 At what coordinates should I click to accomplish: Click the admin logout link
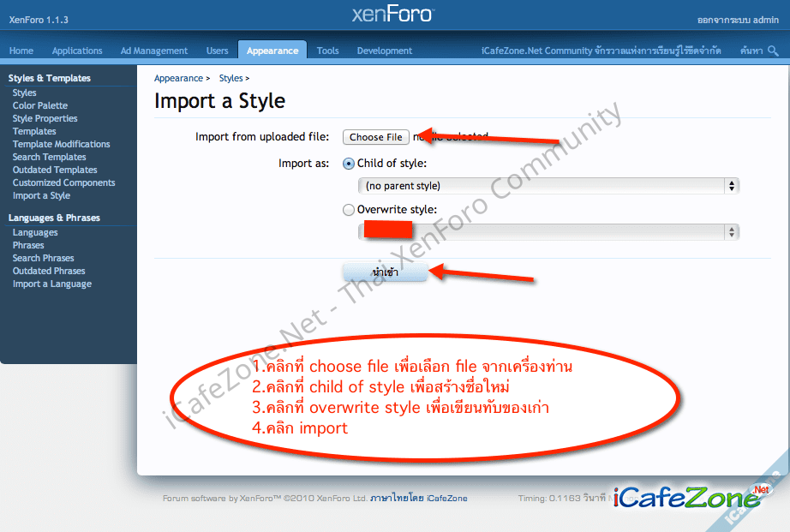coord(739,19)
